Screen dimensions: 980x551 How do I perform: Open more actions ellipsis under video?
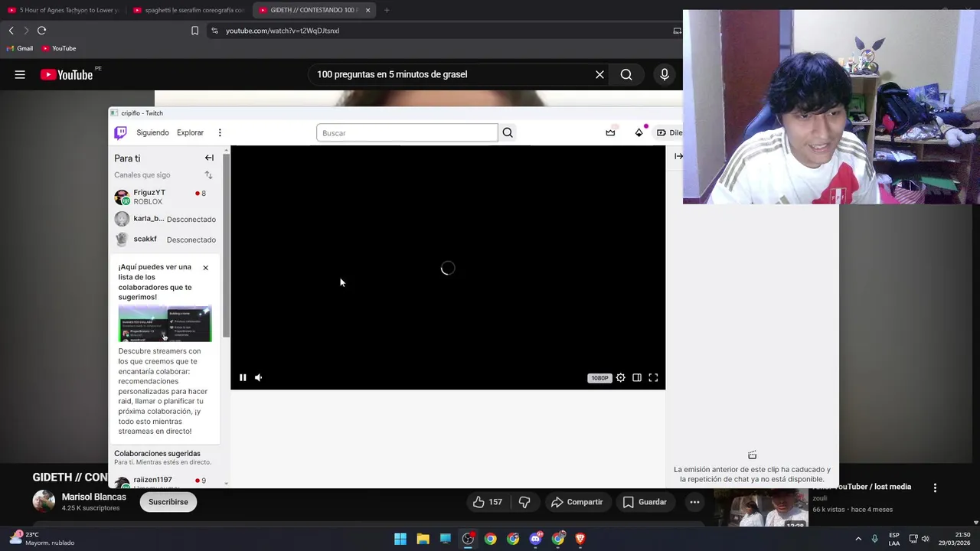click(694, 502)
